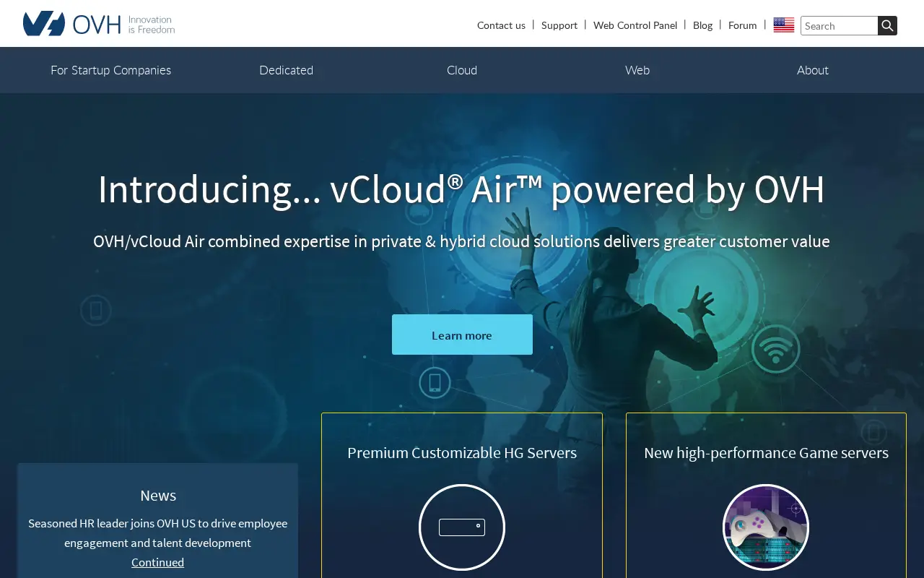Open the US flag language selector
Image resolution: width=924 pixels, height=578 pixels.
783,25
